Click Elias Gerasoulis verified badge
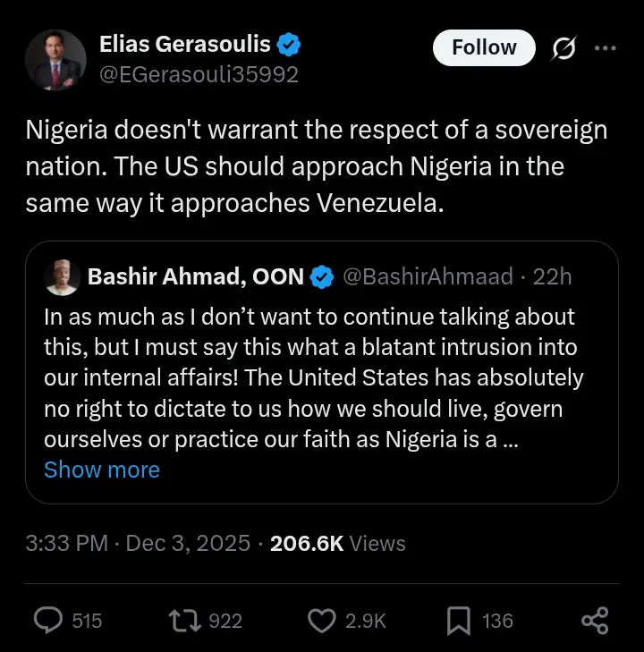The height and width of the screenshot is (652, 644). pyautogui.click(x=288, y=44)
